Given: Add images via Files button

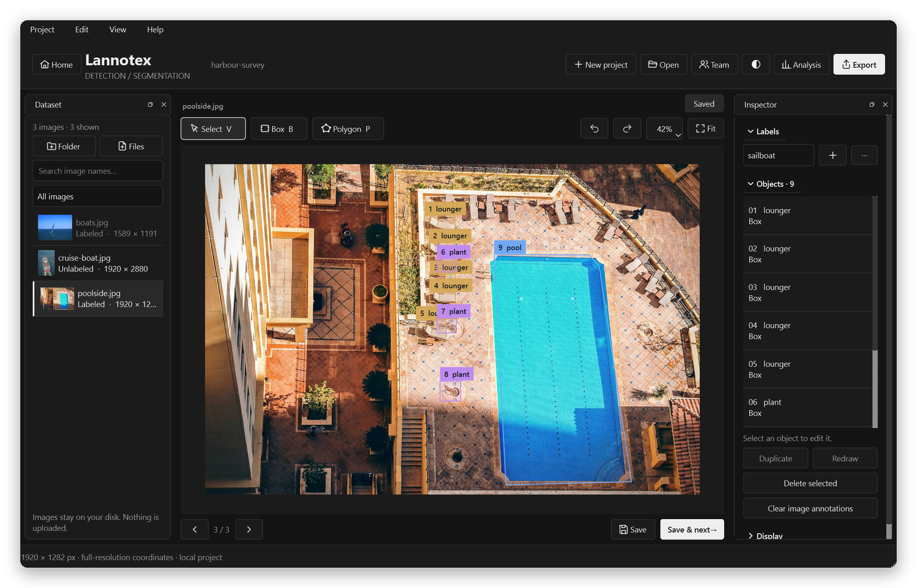Looking at the screenshot, I should 131,146.
